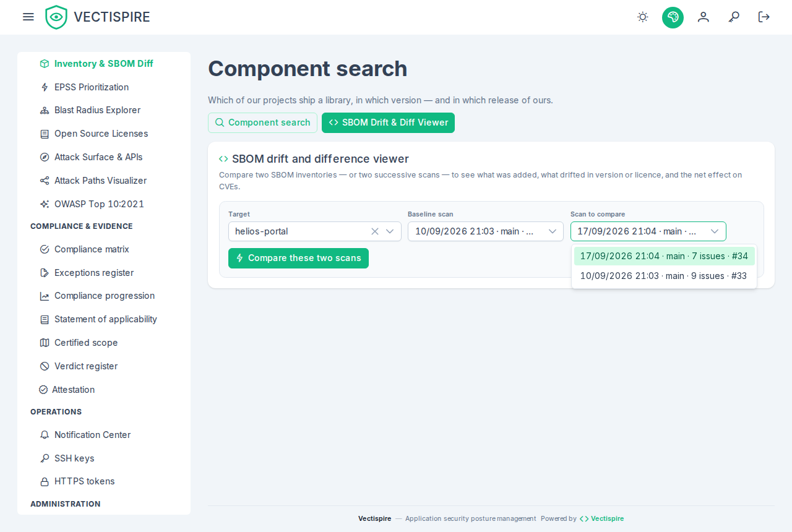Click the OPERATIONS section header
Image resolution: width=792 pixels, height=532 pixels.
56,412
